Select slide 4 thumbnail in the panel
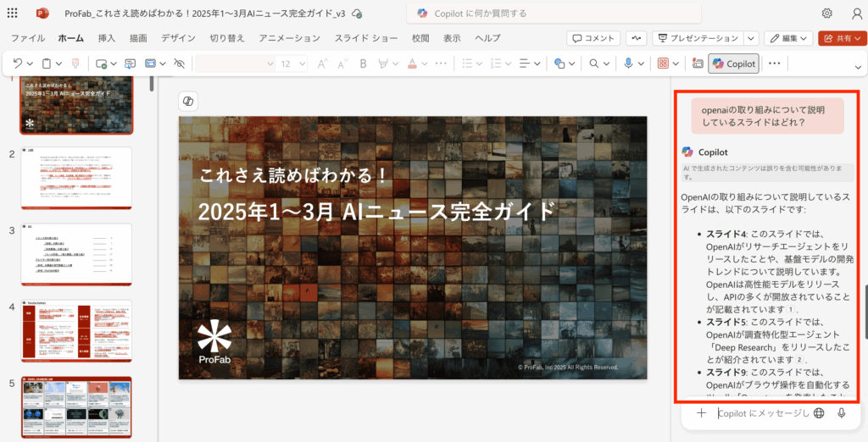This screenshot has width=868, height=442. coord(76,330)
